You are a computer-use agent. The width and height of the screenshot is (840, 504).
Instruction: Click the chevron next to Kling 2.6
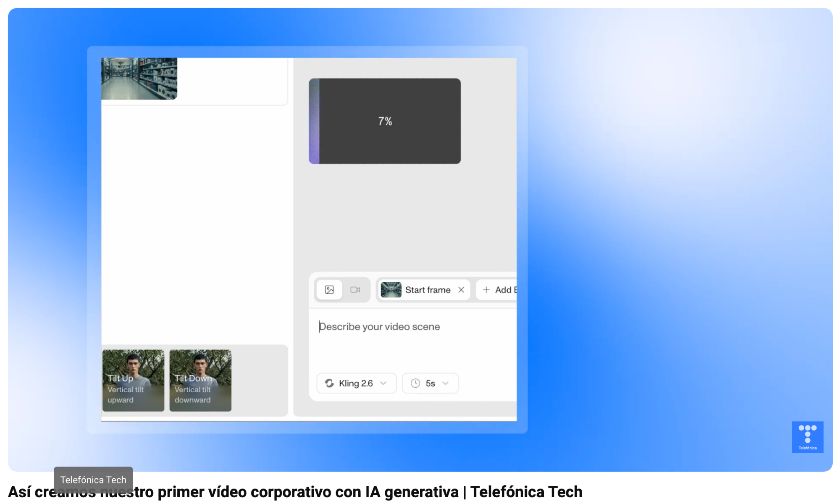click(x=383, y=383)
